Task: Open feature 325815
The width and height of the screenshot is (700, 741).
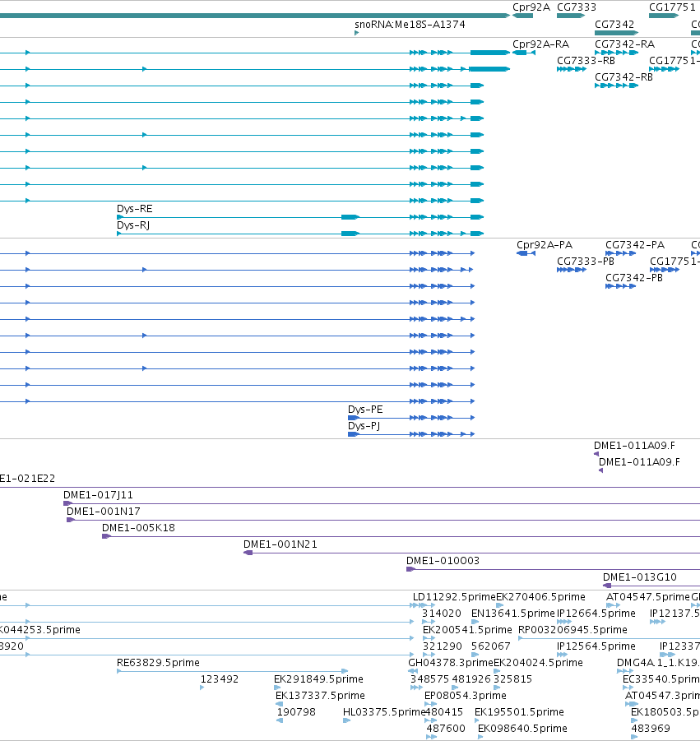Action: [512, 679]
